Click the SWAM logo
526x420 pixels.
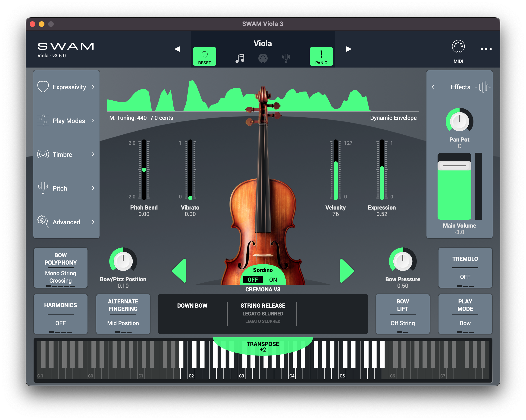point(66,46)
